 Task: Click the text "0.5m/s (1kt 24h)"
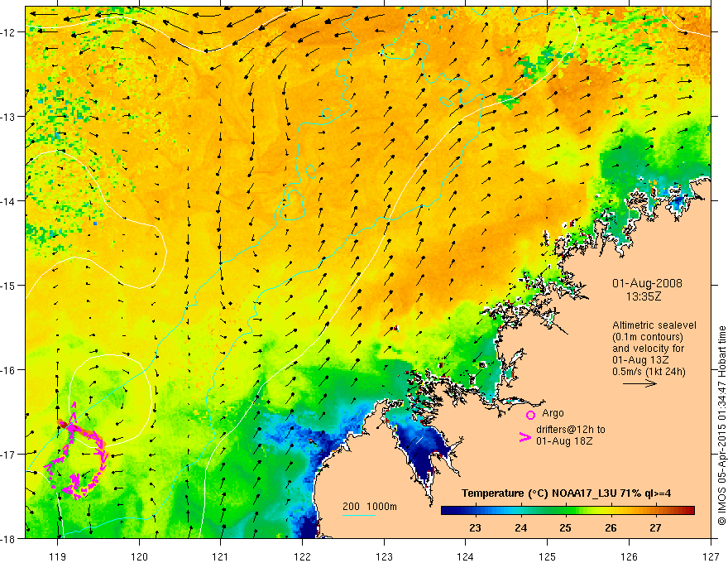pyautogui.click(x=649, y=371)
